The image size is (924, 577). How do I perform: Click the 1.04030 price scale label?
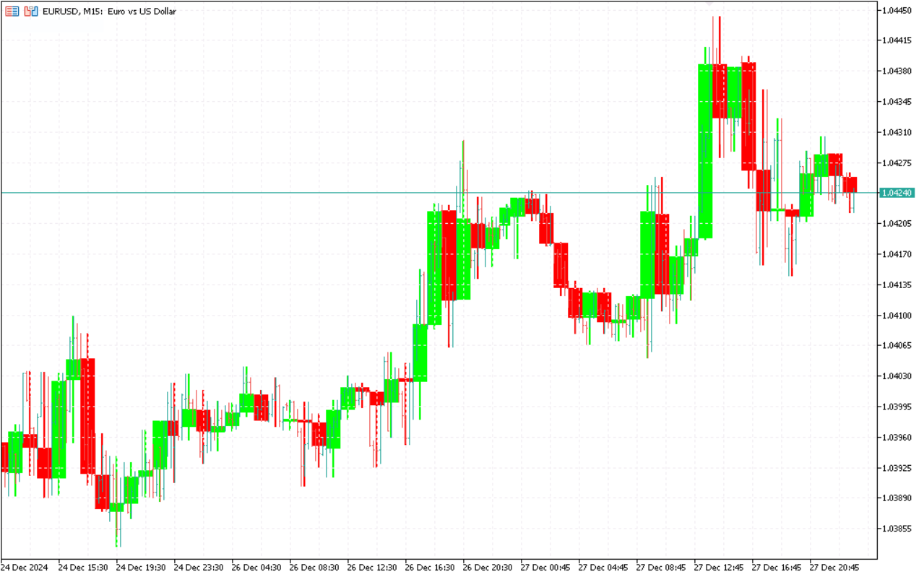(897, 376)
